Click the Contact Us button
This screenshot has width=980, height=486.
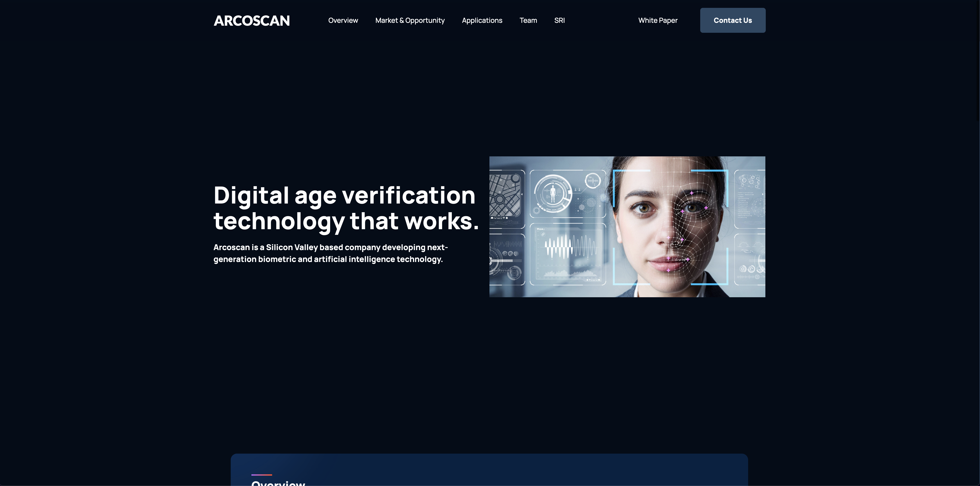(x=733, y=20)
